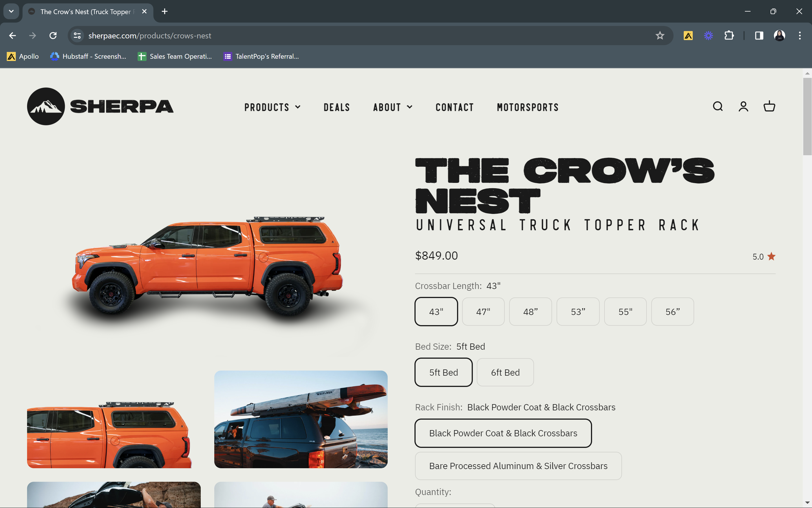Open the Hubstaff bookmark
The image size is (812, 508).
coord(88,56)
